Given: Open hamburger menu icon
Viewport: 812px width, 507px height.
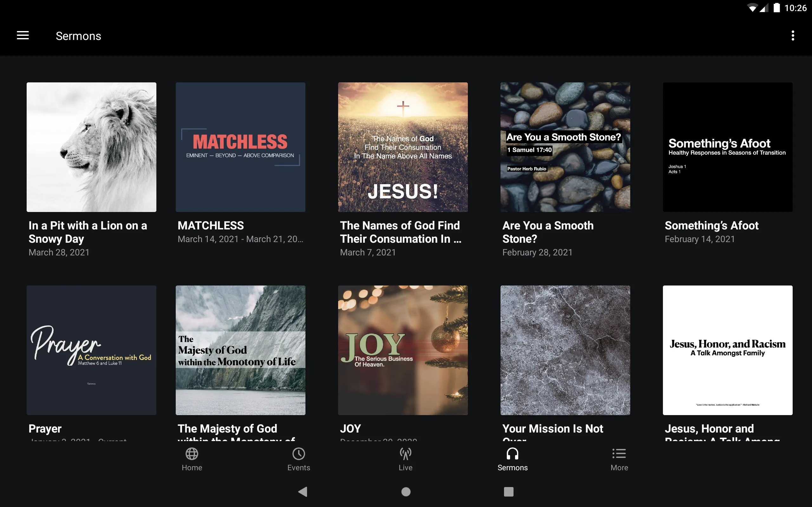Looking at the screenshot, I should pos(23,35).
